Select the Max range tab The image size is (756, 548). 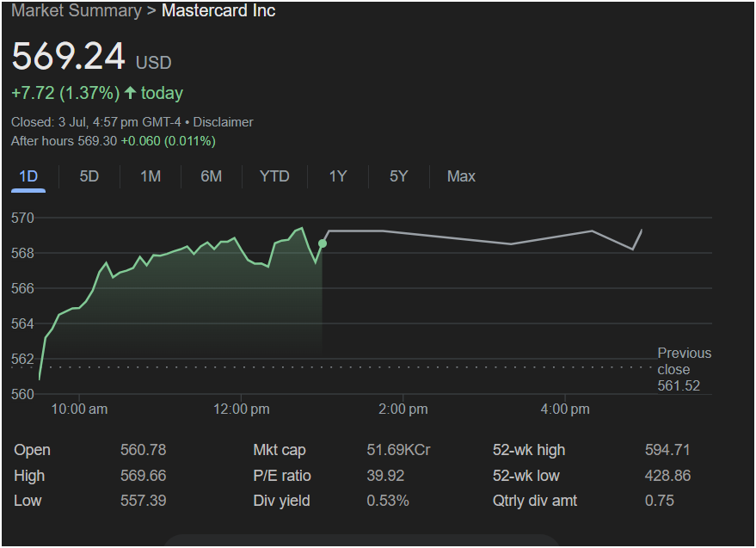tap(461, 176)
